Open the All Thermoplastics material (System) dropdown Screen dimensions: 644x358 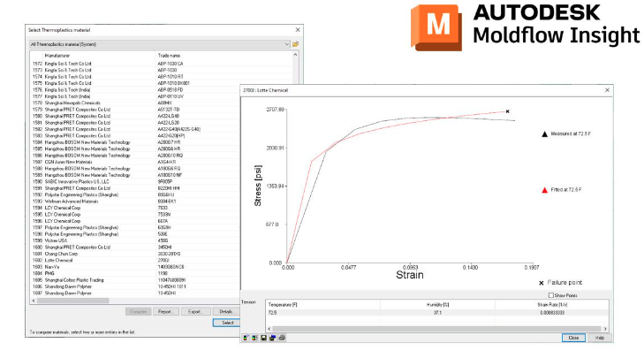click(x=160, y=44)
